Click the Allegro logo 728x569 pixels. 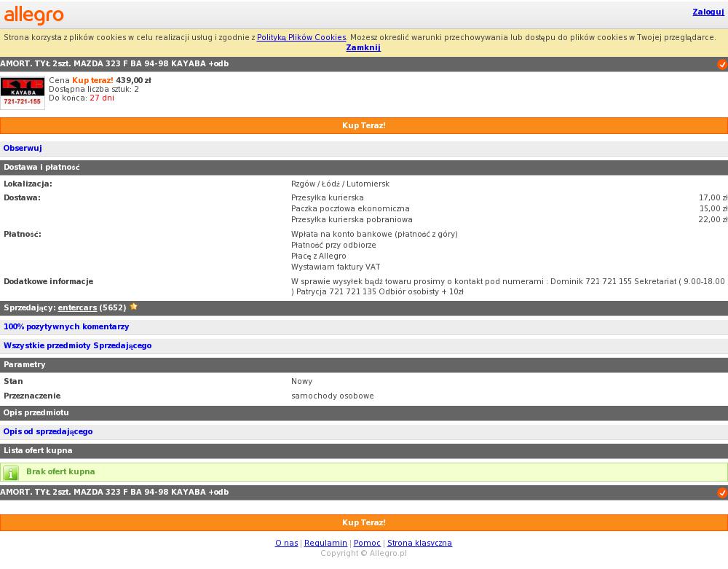click(33, 15)
